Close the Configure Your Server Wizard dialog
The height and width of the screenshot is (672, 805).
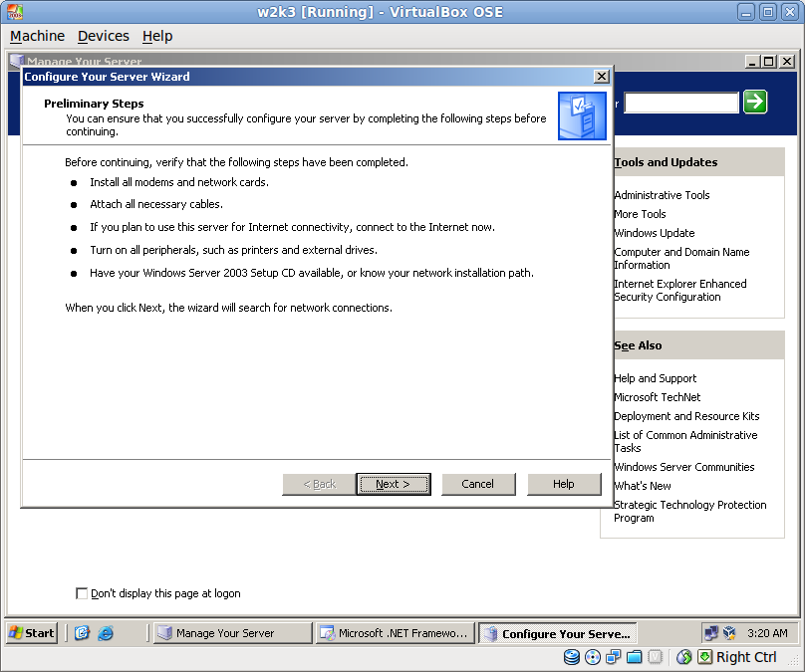601,77
